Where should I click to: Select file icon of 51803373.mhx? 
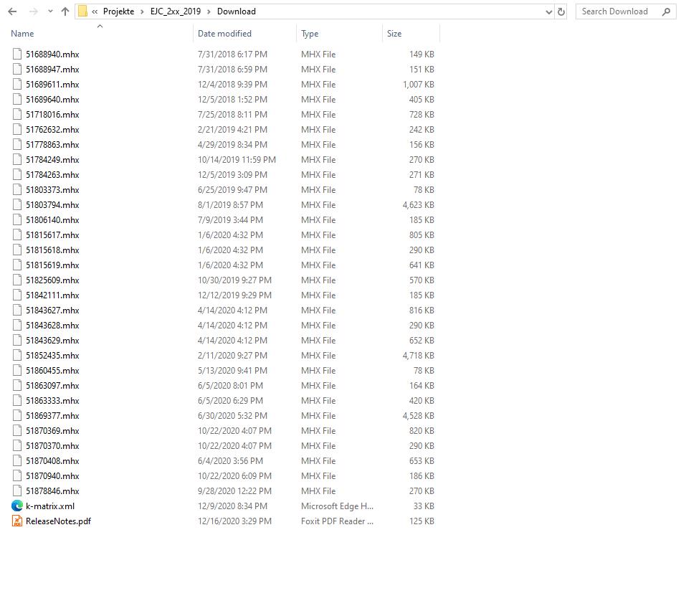17,189
